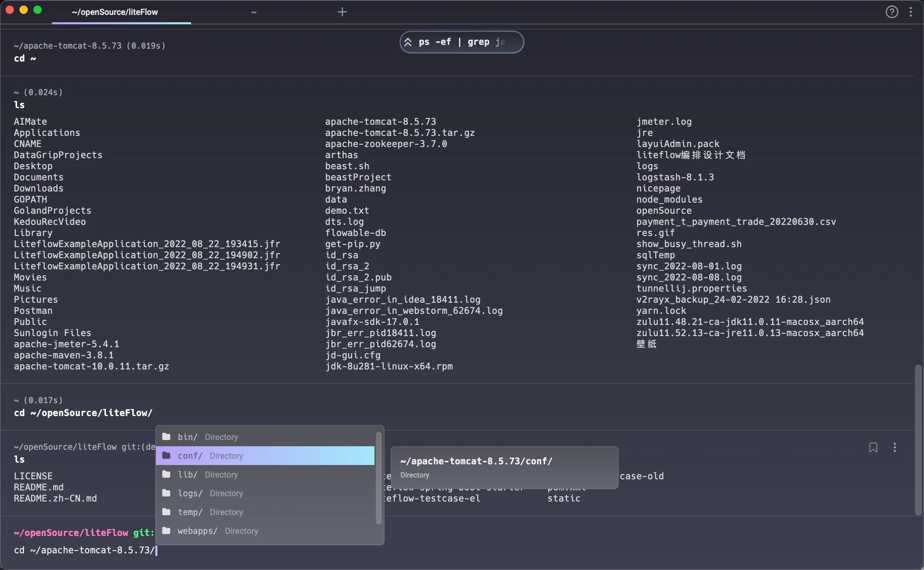Select the temp/ directory option

tap(191, 512)
